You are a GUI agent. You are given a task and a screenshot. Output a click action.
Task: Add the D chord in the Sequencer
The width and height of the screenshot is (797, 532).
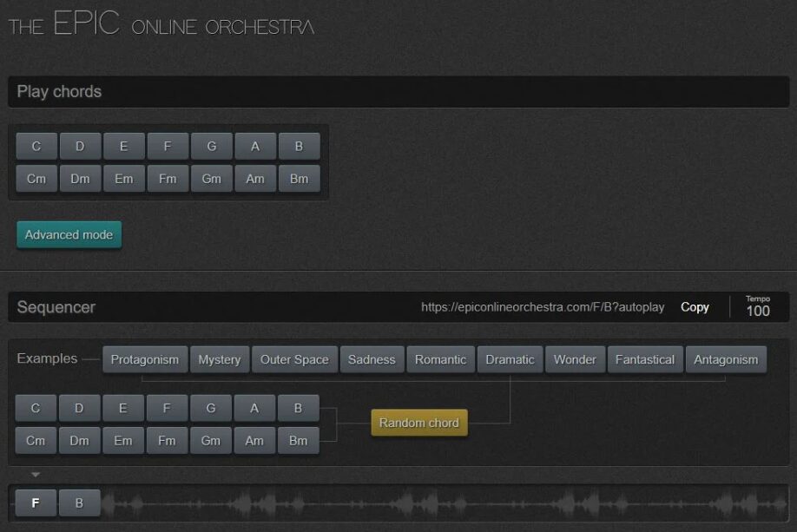pyautogui.click(x=79, y=408)
